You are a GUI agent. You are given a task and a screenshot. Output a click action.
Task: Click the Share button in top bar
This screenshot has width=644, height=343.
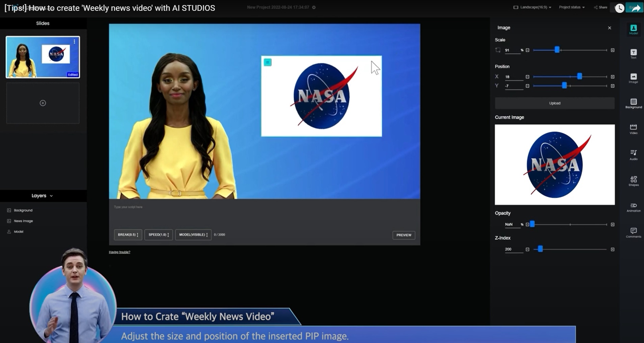point(600,7)
